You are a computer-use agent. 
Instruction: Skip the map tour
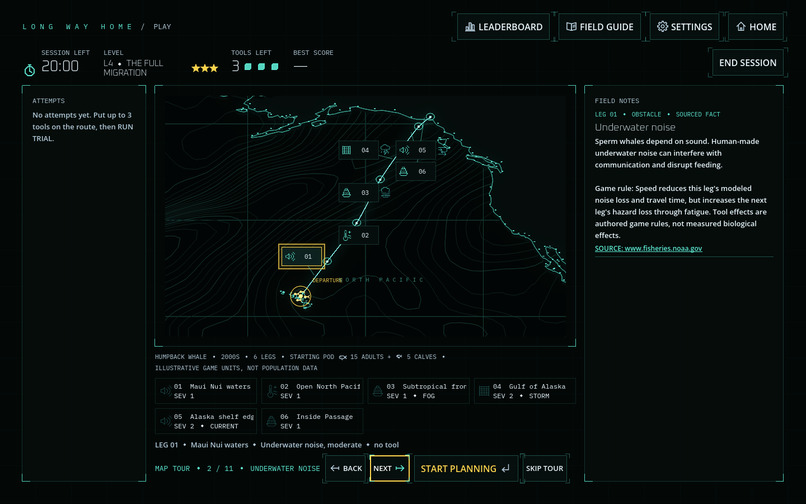(x=544, y=469)
